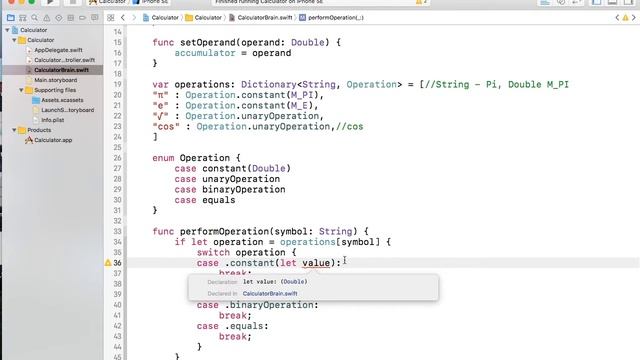Collapse the Products folder
Viewport: 640px width, 360px height.
[x=14, y=130]
